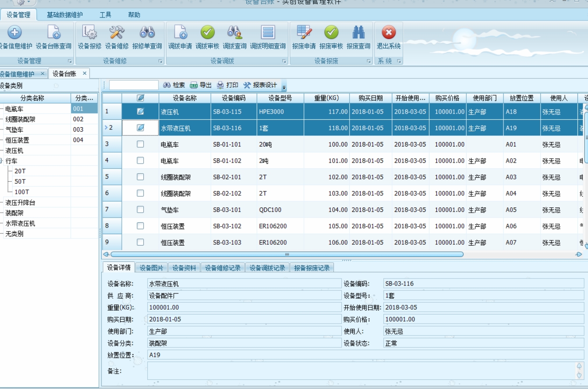
Task: Click the red 退出系统 icon
Action: click(x=389, y=32)
